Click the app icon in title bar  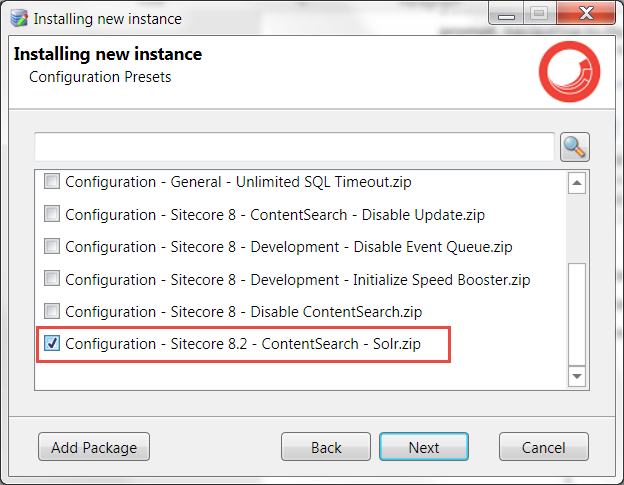[x=19, y=18]
